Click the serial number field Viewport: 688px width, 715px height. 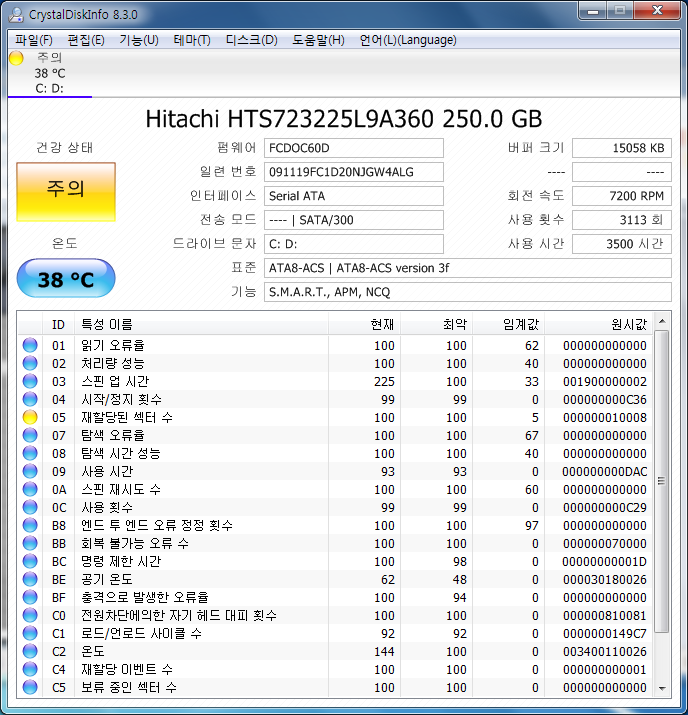pyautogui.click(x=354, y=172)
